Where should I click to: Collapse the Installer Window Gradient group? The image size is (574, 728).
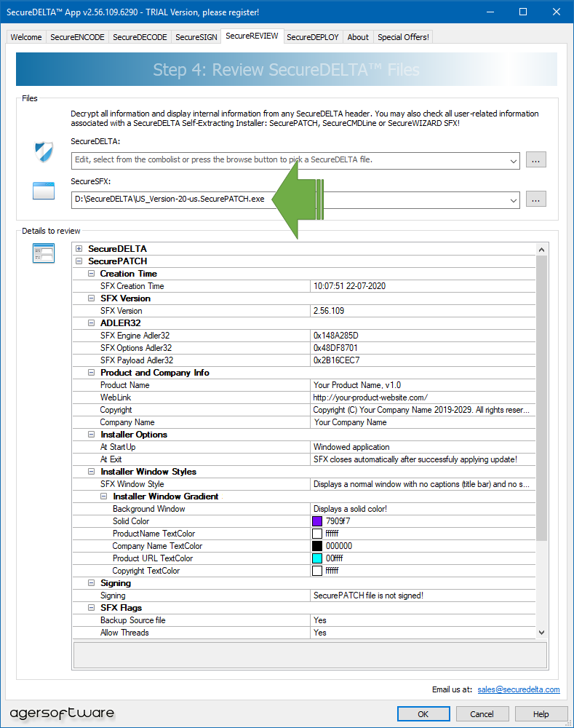click(x=104, y=496)
